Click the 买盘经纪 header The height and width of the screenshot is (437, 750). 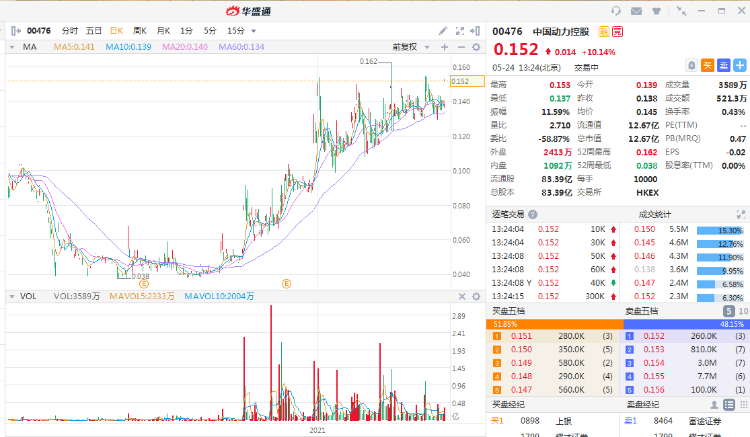coord(508,404)
